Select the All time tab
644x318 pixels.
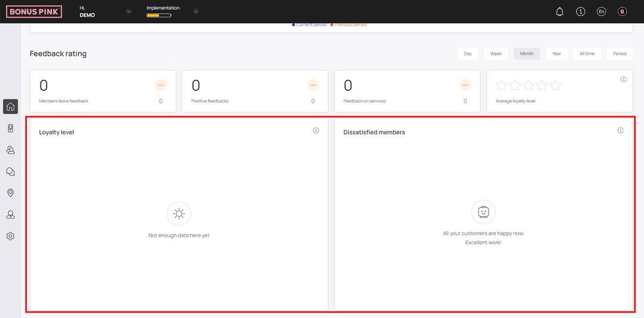(x=587, y=54)
